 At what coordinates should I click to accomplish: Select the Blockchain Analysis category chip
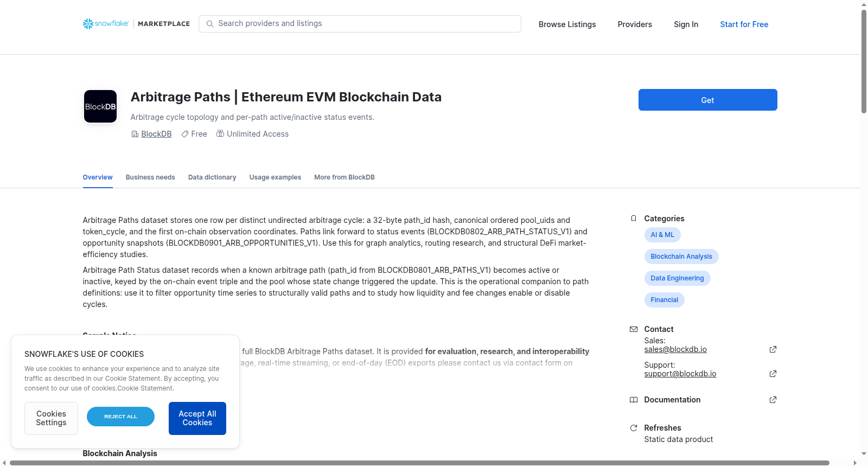point(681,257)
